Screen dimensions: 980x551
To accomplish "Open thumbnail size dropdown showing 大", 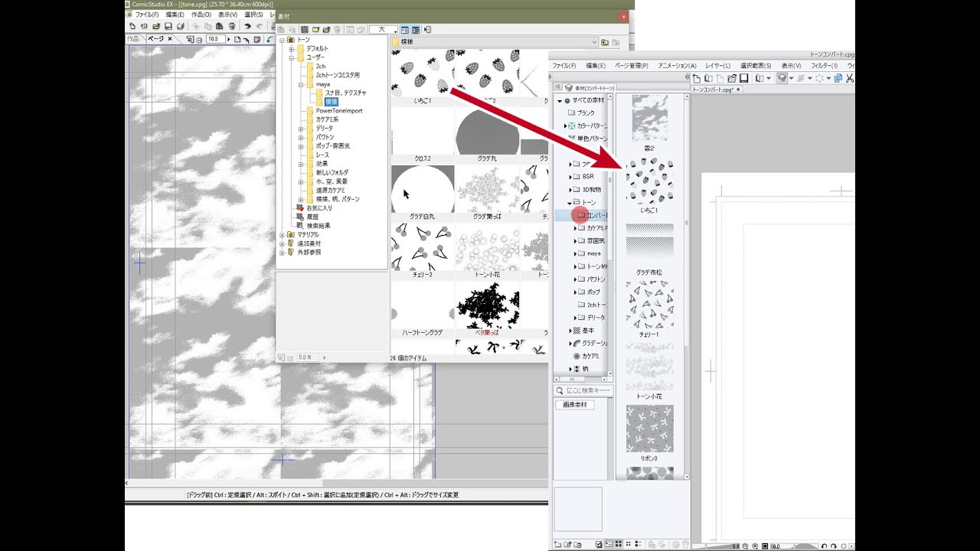I will pyautogui.click(x=383, y=30).
